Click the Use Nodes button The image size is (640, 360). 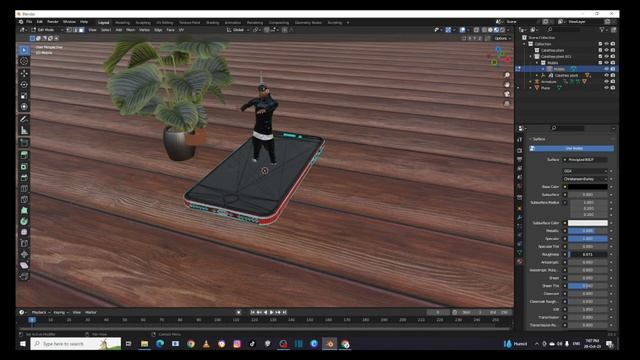pos(574,149)
